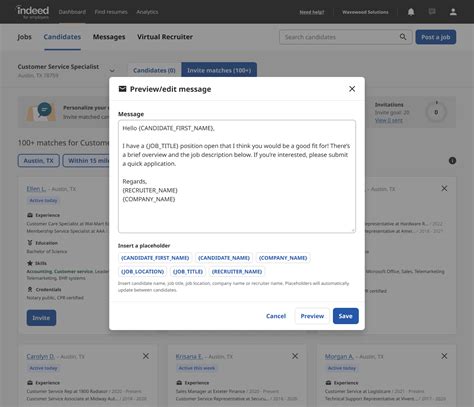Dismiss the Krisana E. candidate card
474x407 pixels.
pos(295,356)
